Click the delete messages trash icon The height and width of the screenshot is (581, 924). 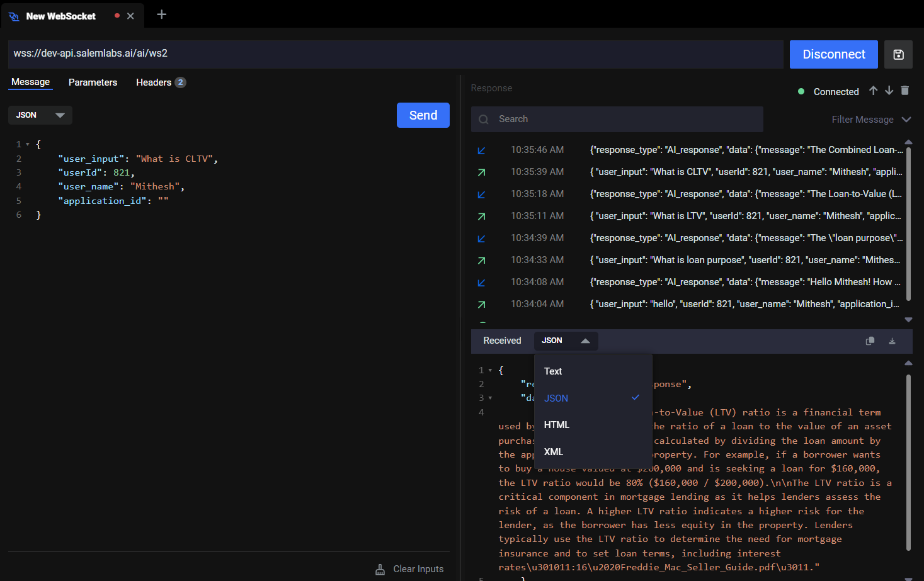pyautogui.click(x=904, y=91)
